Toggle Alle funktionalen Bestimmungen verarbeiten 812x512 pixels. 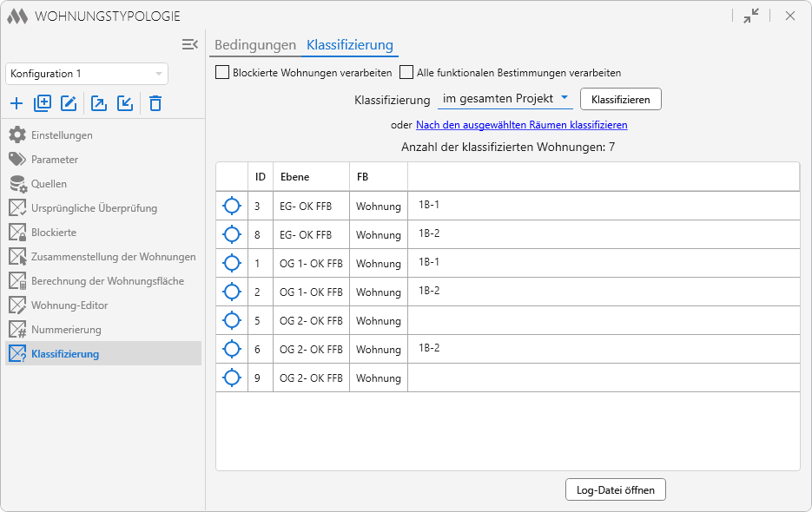tap(406, 73)
